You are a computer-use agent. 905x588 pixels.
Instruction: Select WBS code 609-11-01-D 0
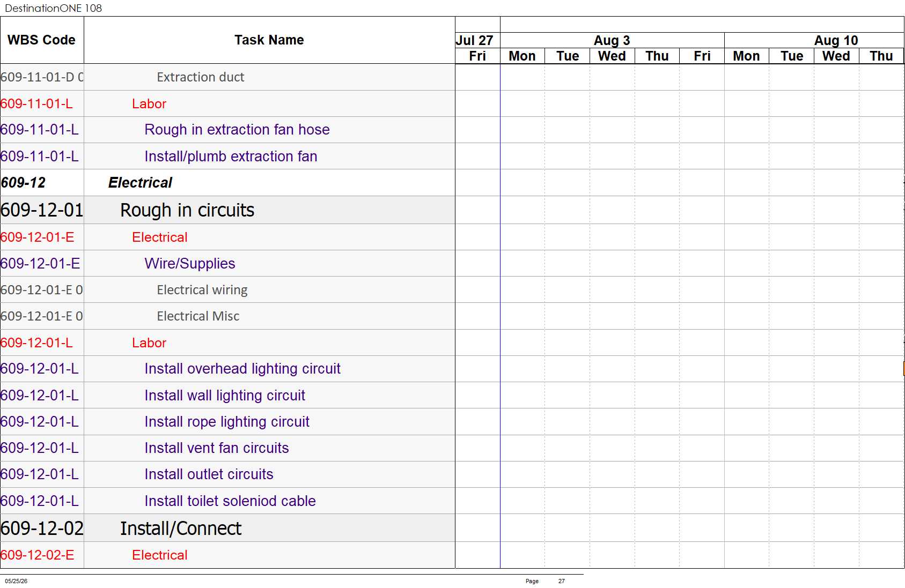[42, 77]
